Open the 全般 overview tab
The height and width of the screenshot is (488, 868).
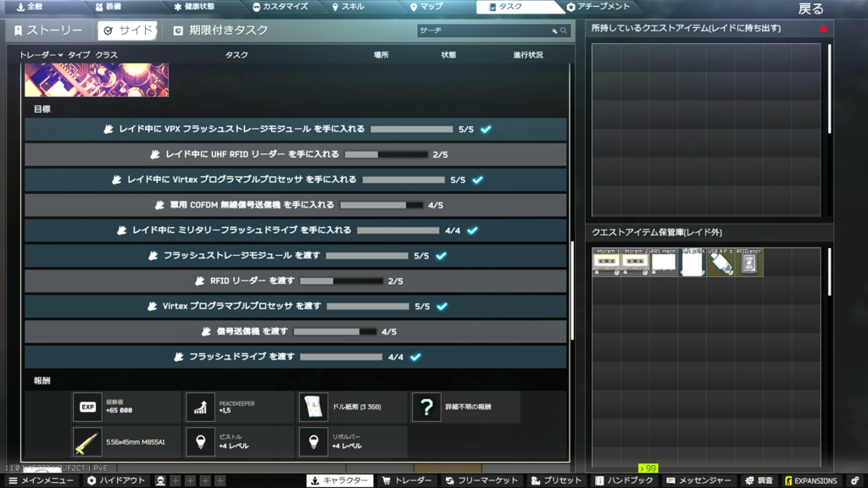pyautogui.click(x=31, y=7)
